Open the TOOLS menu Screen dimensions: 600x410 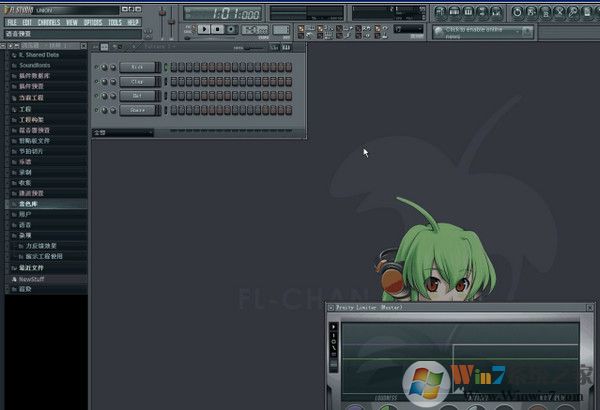coord(114,22)
